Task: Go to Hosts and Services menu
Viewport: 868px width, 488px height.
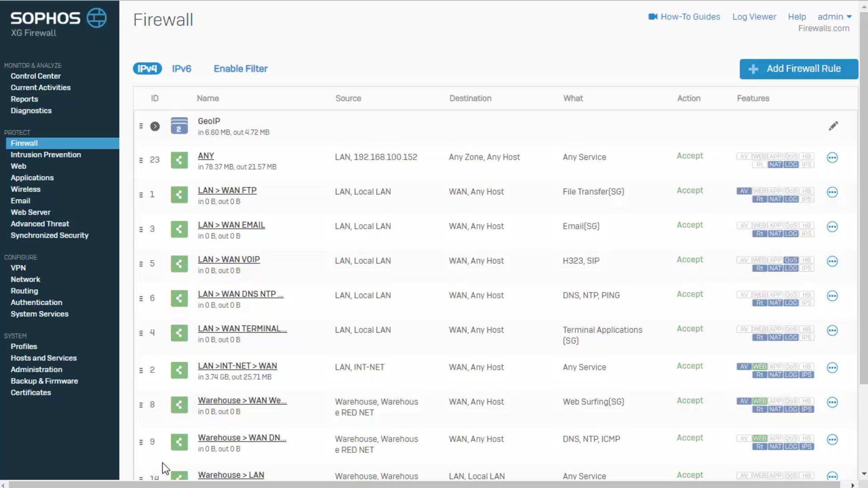Action: pos(44,358)
